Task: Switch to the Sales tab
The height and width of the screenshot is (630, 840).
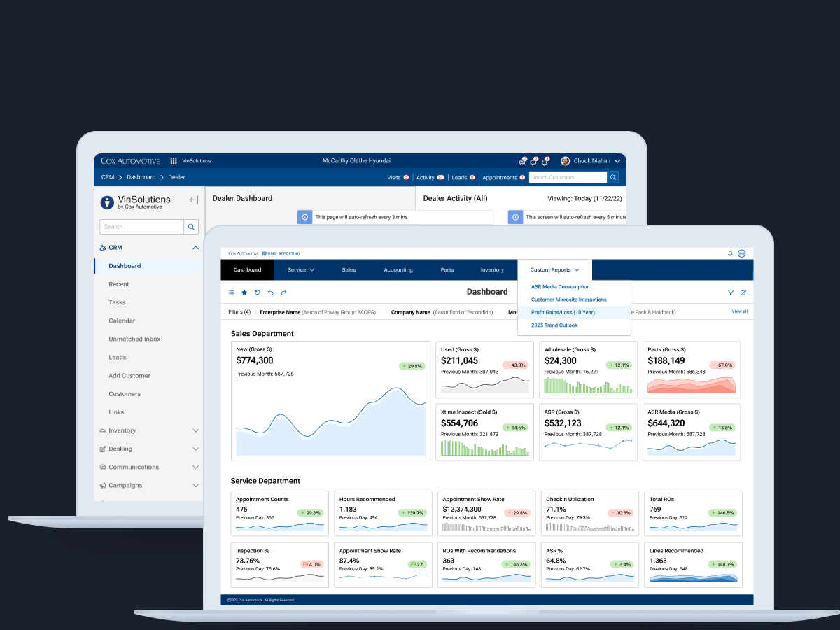Action: coord(349,270)
